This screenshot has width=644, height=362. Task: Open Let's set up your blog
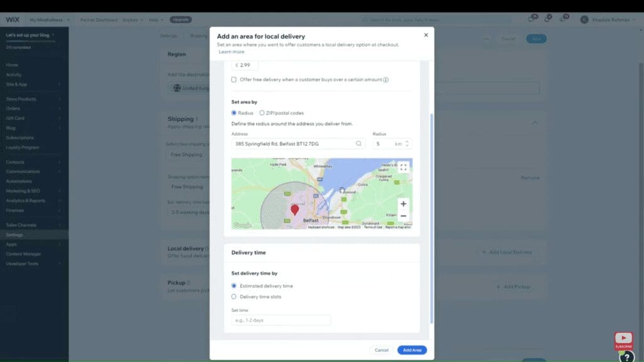[30, 35]
